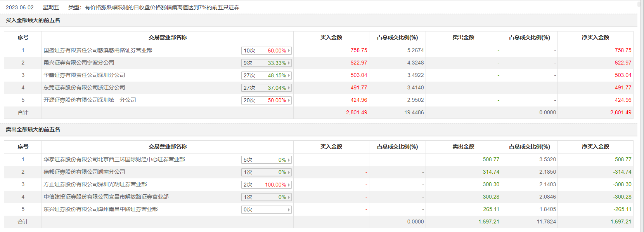Click 交易营业部名称 header in buy table
The image size is (644, 232).
(x=168, y=37)
